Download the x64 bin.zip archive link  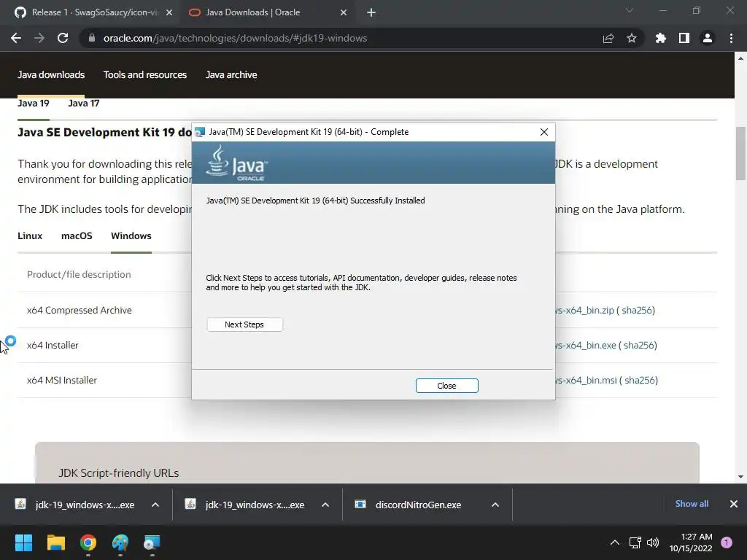pos(584,310)
